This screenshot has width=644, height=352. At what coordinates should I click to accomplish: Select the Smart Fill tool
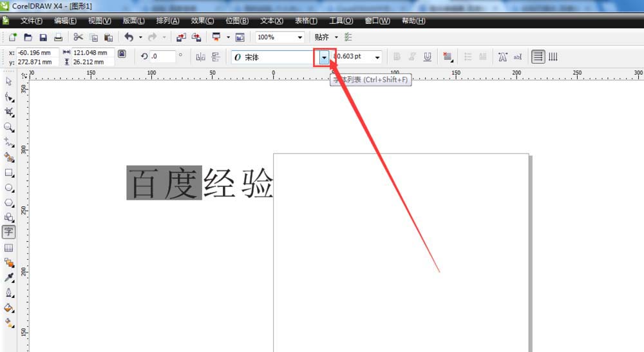(8, 157)
